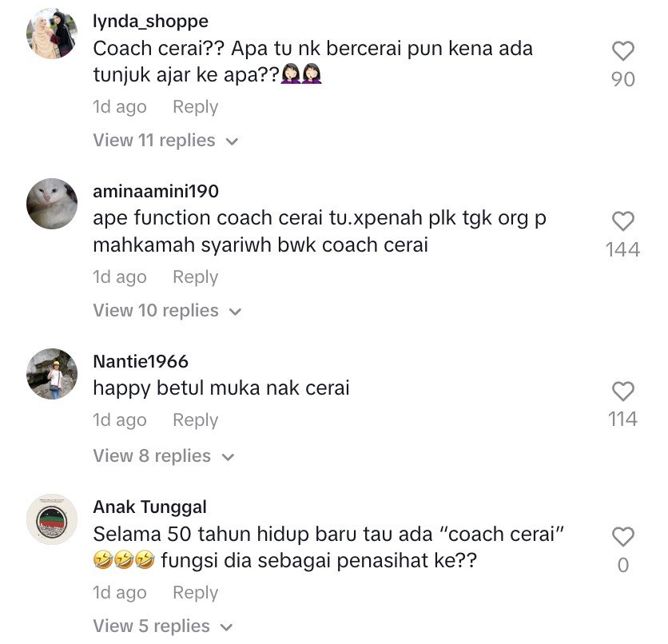Screen dimensions: 668x644
Task: Like lynda_shoppe's comment with heart icon
Action: [x=622, y=51]
